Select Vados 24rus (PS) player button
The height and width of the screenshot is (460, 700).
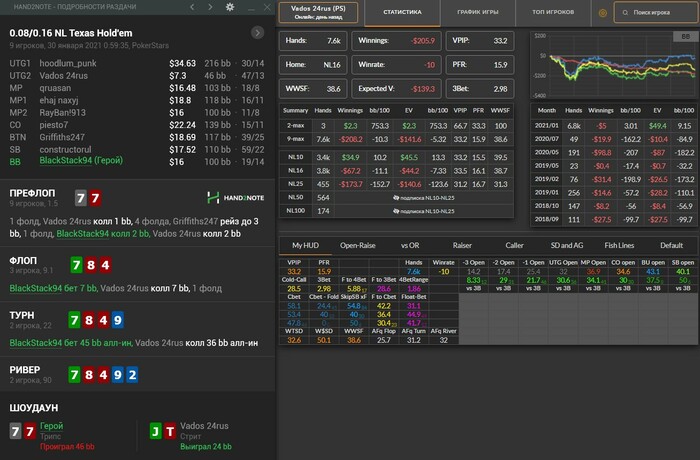click(318, 13)
